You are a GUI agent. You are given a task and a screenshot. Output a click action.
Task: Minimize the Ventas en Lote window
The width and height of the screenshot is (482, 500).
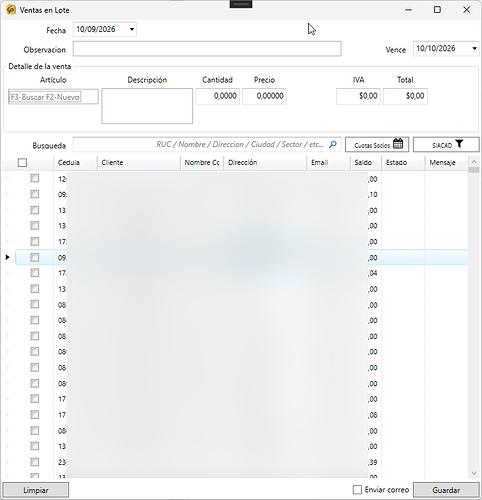[x=408, y=10]
